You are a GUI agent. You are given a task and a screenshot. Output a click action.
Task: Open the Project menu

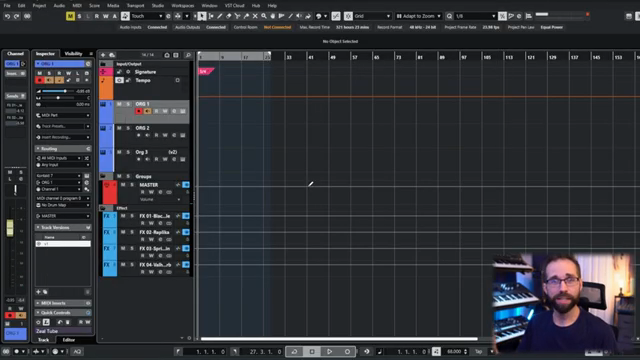[x=39, y=6]
